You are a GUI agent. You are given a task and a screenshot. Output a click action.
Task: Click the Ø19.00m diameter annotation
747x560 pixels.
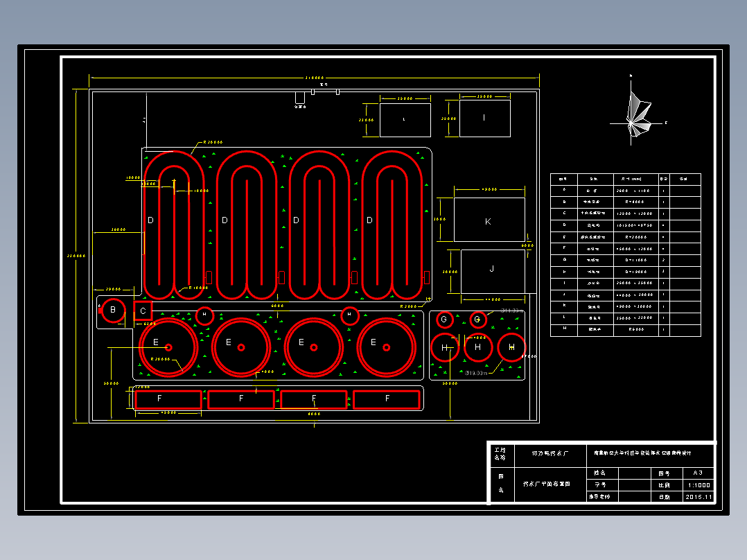click(x=476, y=373)
